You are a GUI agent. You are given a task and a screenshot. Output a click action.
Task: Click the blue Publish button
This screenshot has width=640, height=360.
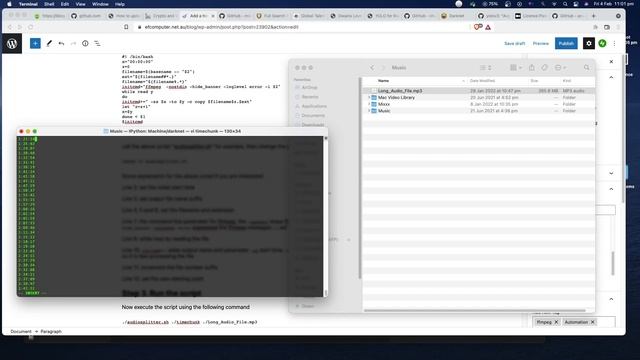(x=566, y=43)
